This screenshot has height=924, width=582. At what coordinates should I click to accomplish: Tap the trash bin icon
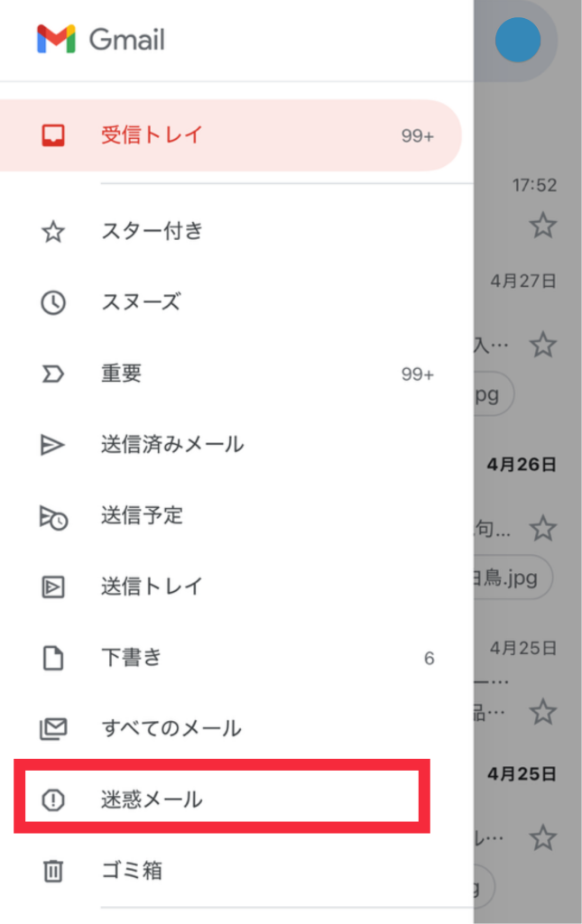click(53, 871)
